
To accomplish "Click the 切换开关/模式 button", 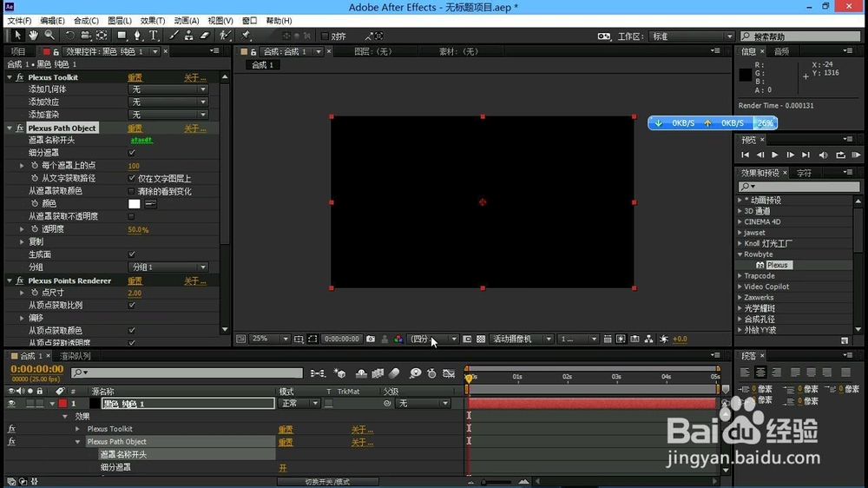I will (328, 481).
